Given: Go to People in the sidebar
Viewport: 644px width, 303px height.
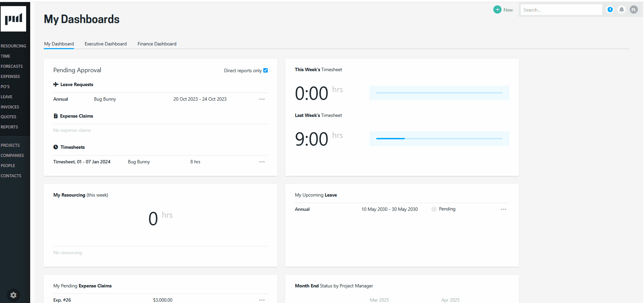Looking at the screenshot, I should click(8, 165).
